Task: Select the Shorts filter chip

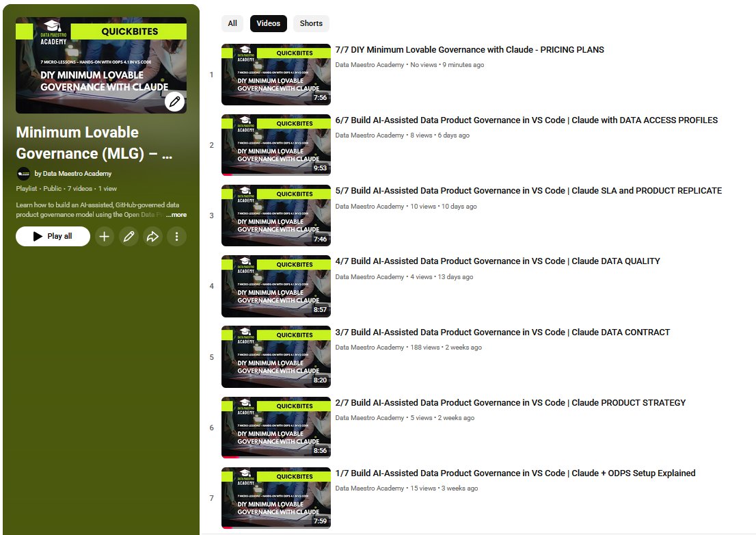Action: (312, 23)
